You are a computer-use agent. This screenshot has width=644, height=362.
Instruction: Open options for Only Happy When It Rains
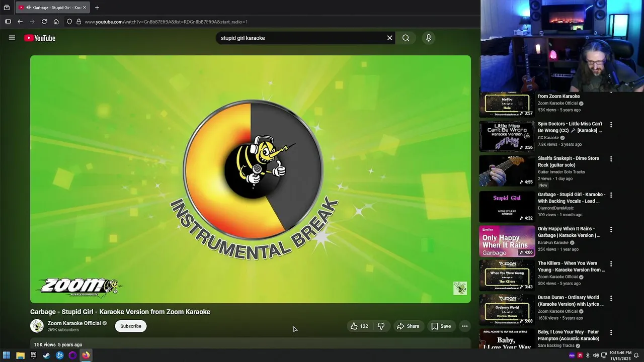click(611, 230)
